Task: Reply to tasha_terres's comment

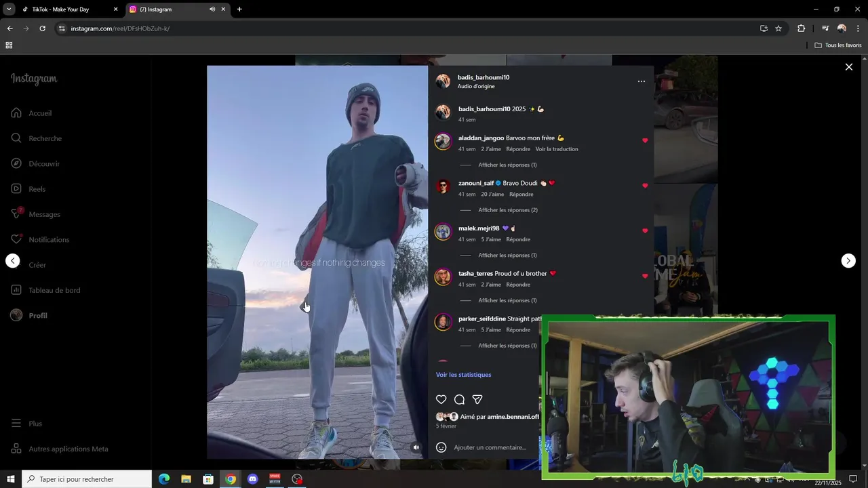Action: pyautogui.click(x=518, y=285)
